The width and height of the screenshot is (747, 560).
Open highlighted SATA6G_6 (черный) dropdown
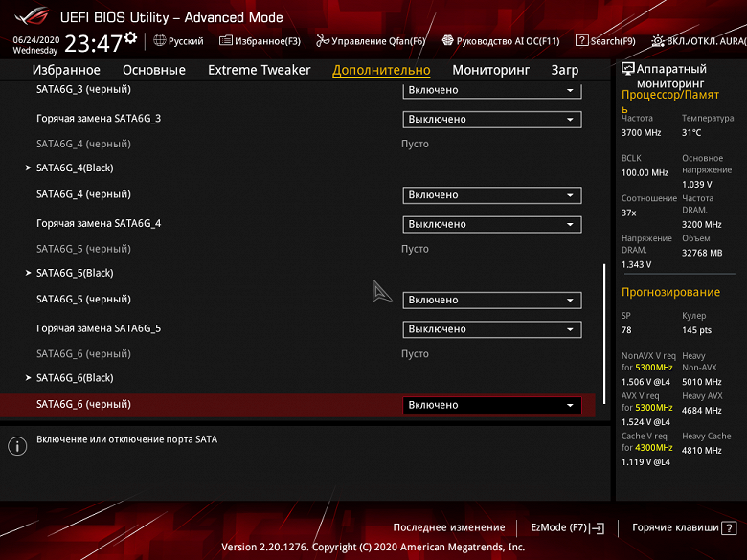[x=492, y=405]
